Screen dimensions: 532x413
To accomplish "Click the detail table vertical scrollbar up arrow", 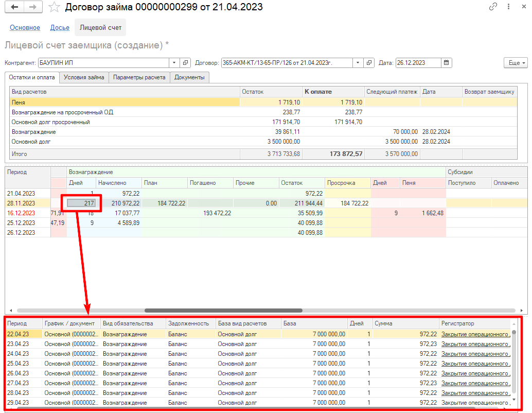I will pyautogui.click(x=514, y=324).
